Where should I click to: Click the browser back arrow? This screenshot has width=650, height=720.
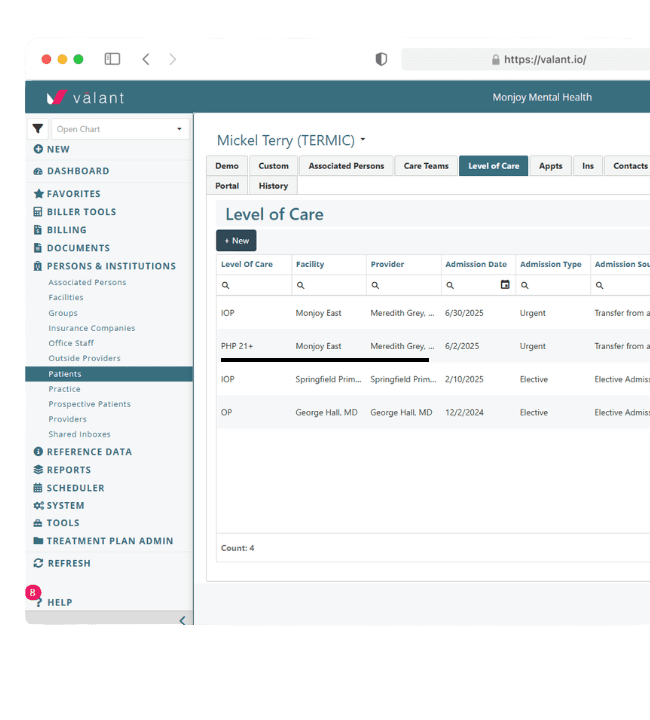[x=146, y=59]
